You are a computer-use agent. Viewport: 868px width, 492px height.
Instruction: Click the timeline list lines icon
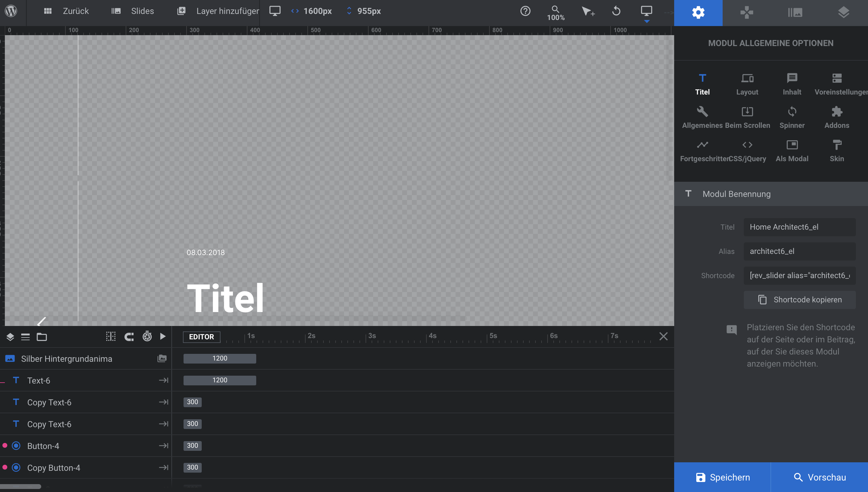[x=25, y=337]
